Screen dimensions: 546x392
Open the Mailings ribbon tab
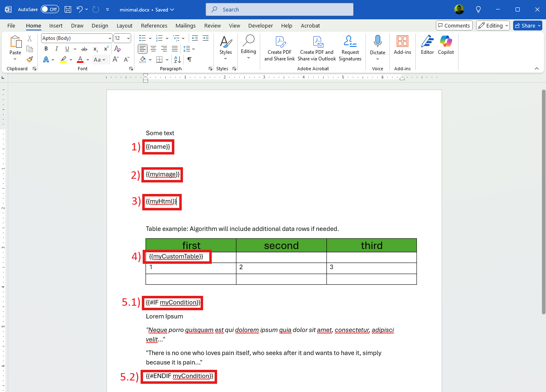185,25
